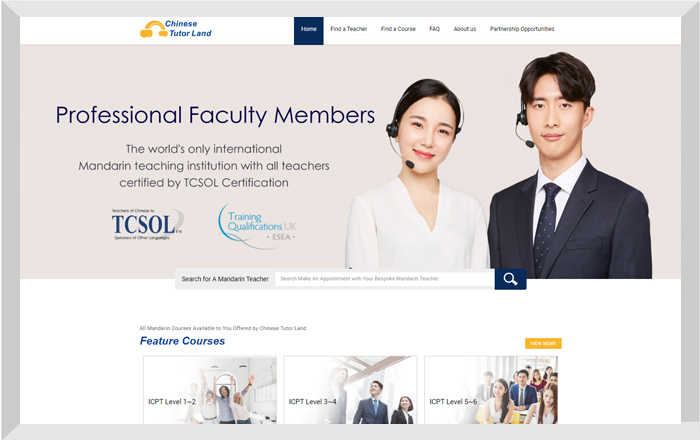Open the ICPT Level 3~4 course card
The height and width of the screenshot is (440, 700).
[x=350, y=390]
